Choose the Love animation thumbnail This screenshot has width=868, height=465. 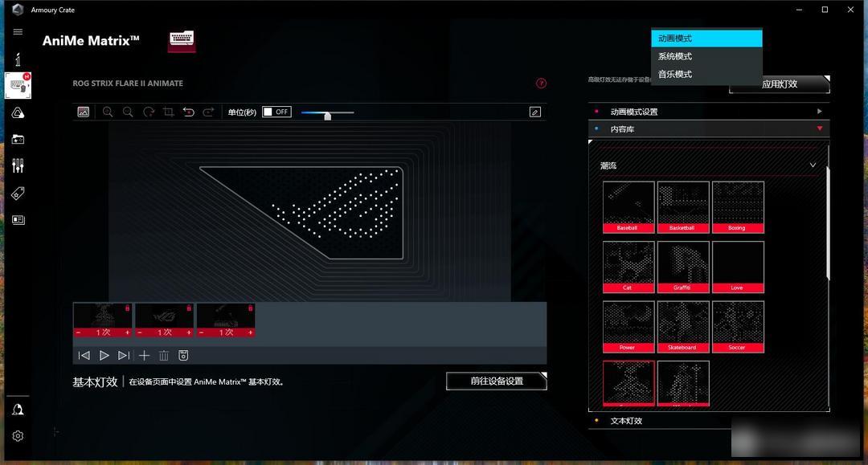point(738,267)
